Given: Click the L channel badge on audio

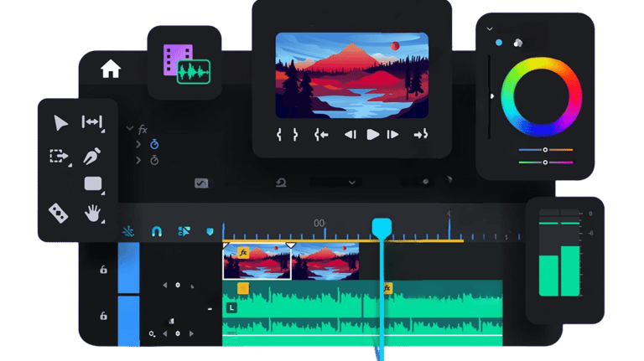Looking at the screenshot, I should coord(231,307).
